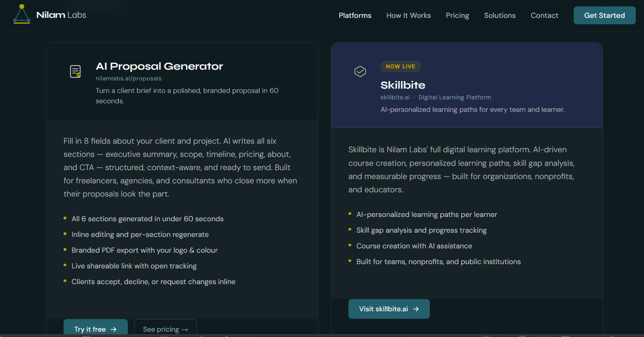
Task: Click 'Turn a client brief into a polished' tagline
Action: click(x=187, y=96)
